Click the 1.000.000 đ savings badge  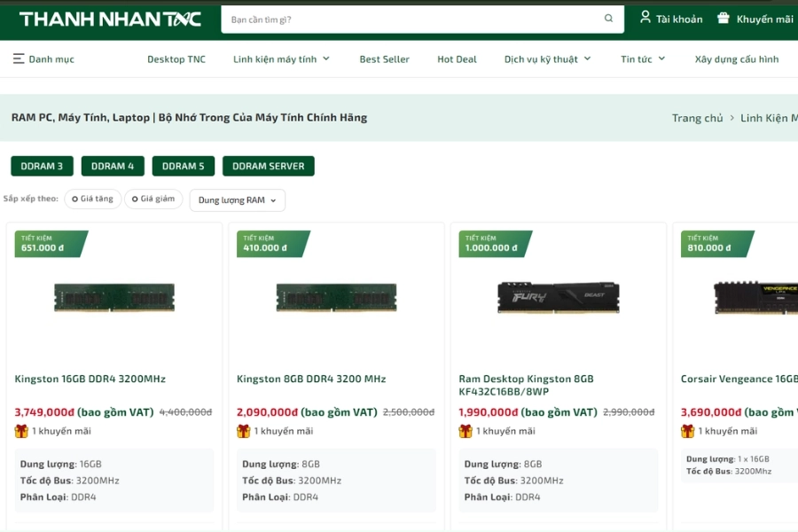(x=495, y=244)
